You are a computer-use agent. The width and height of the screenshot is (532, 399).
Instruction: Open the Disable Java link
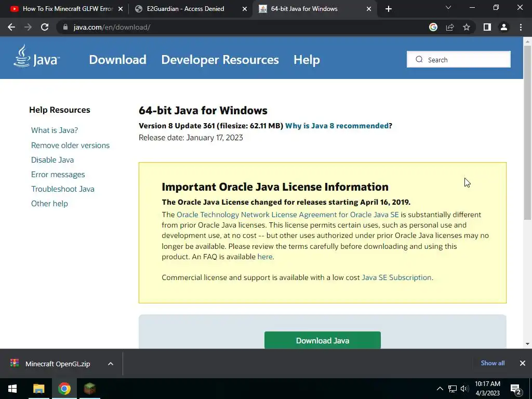pyautogui.click(x=52, y=160)
